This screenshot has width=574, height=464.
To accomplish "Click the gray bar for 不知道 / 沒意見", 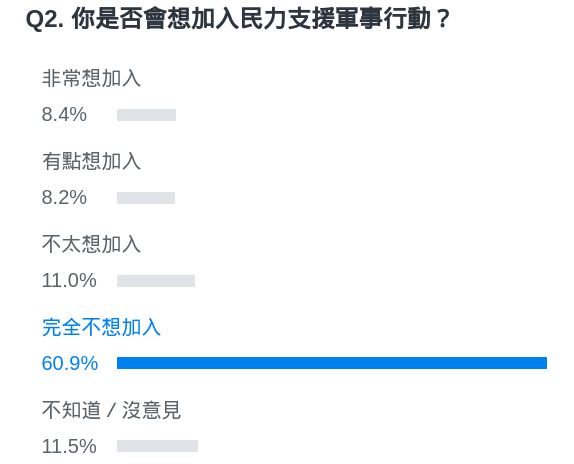I will 157,446.
